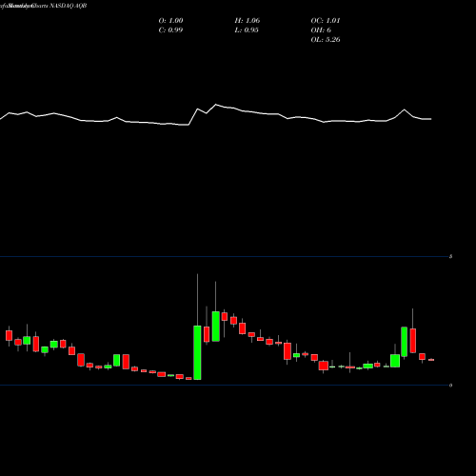Screen dimensions: 476x476
Task: Click the '0' price axis label
Action: tap(450, 386)
